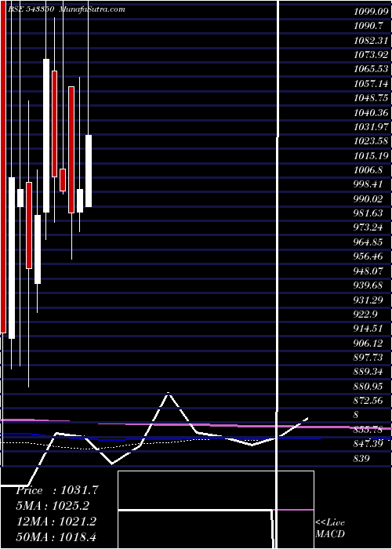Select the 1023.58 price label

(371, 141)
